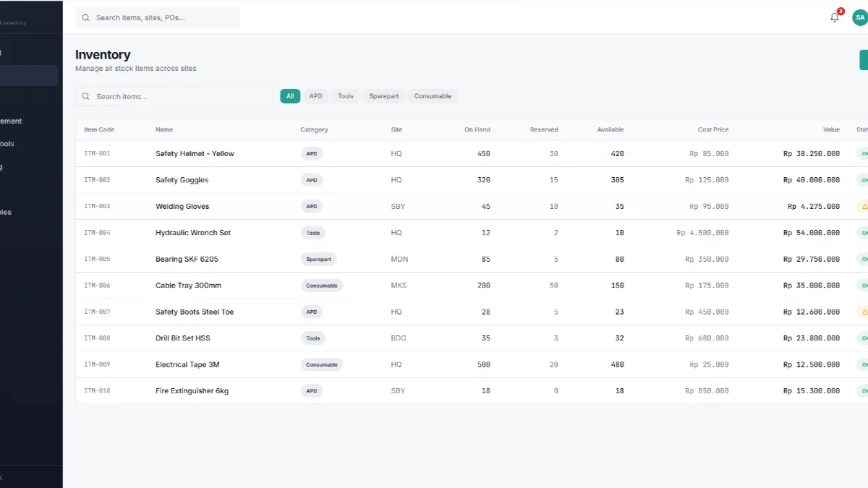Viewport: 868px width, 488px height.
Task: Focus the Search items field above the table
Action: click(x=174, y=96)
